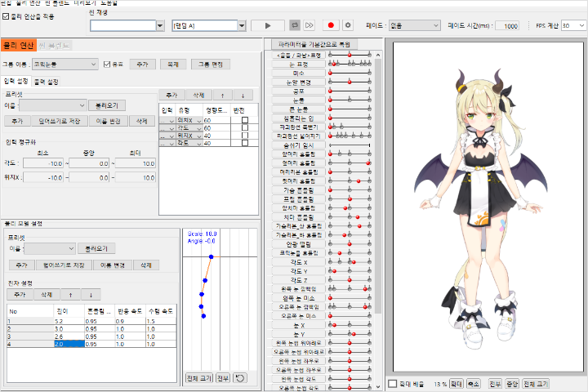Move pendulum down using the 진자 설정 down arrow
This screenshot has height=392, width=588.
tap(91, 295)
